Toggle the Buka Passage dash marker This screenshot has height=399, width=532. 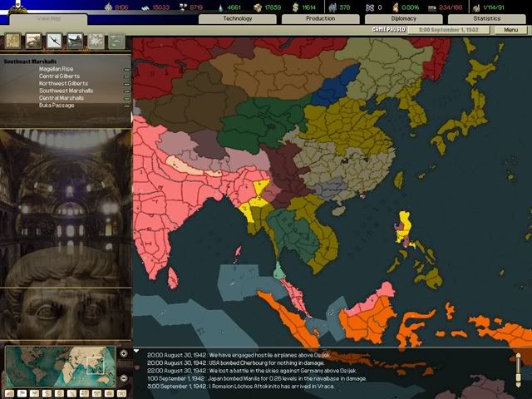pyautogui.click(x=126, y=106)
